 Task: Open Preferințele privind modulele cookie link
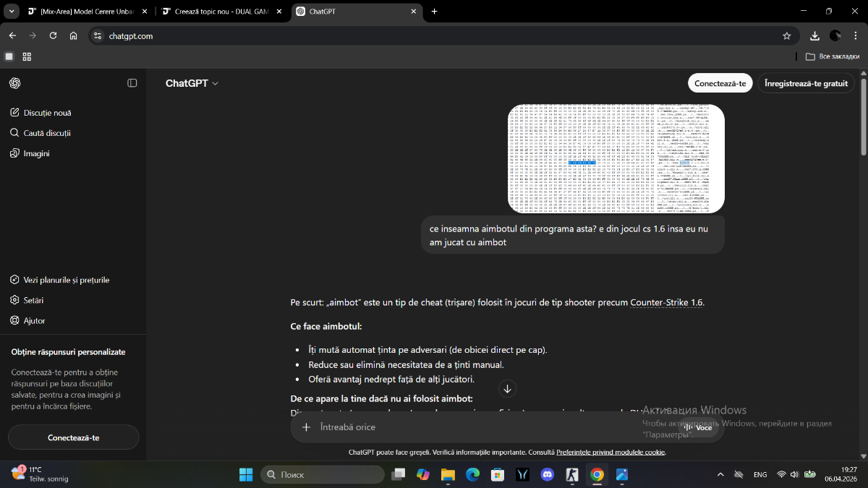click(x=610, y=452)
